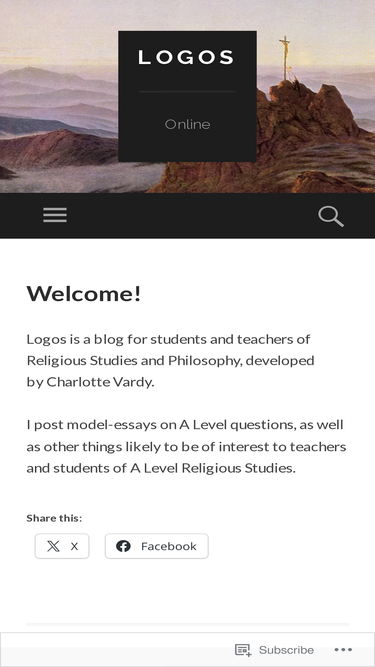Image resolution: width=375 pixels, height=667 pixels.
Task: Click the Subscribe text
Action: pos(286,650)
